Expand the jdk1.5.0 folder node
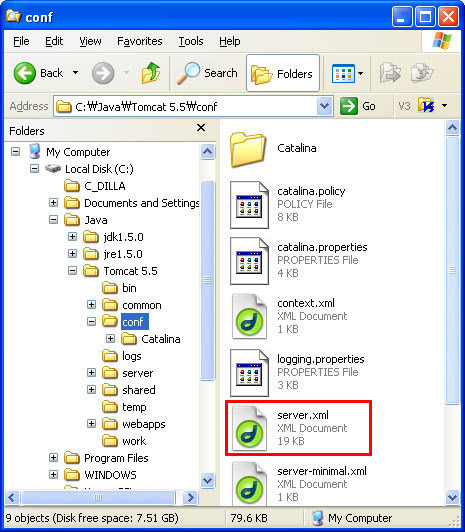 (x=72, y=236)
